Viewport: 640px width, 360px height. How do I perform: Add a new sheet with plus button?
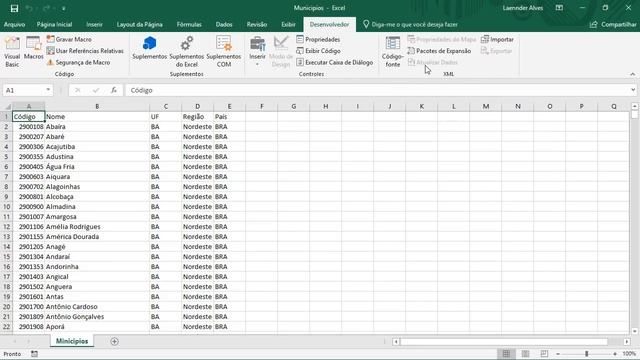coord(114,341)
